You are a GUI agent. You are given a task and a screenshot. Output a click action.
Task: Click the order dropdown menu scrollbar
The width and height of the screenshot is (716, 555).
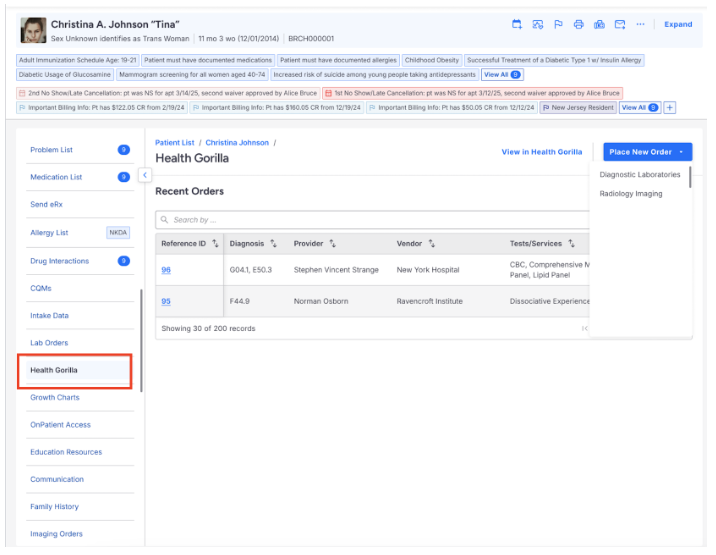click(690, 177)
